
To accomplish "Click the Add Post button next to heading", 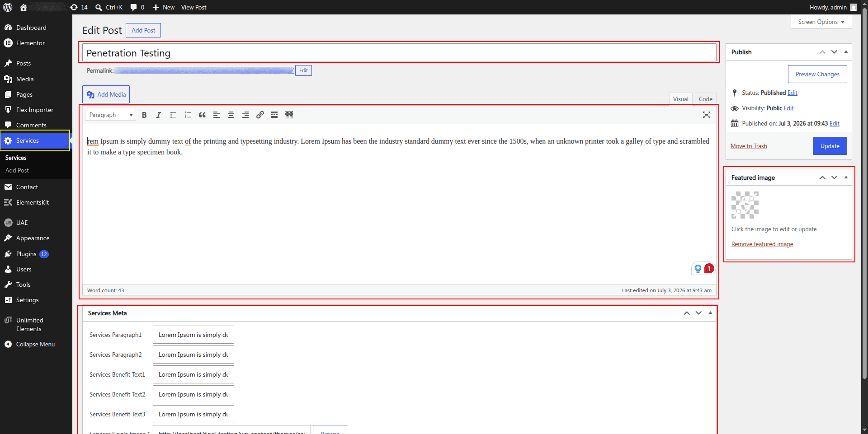I will 143,30.
